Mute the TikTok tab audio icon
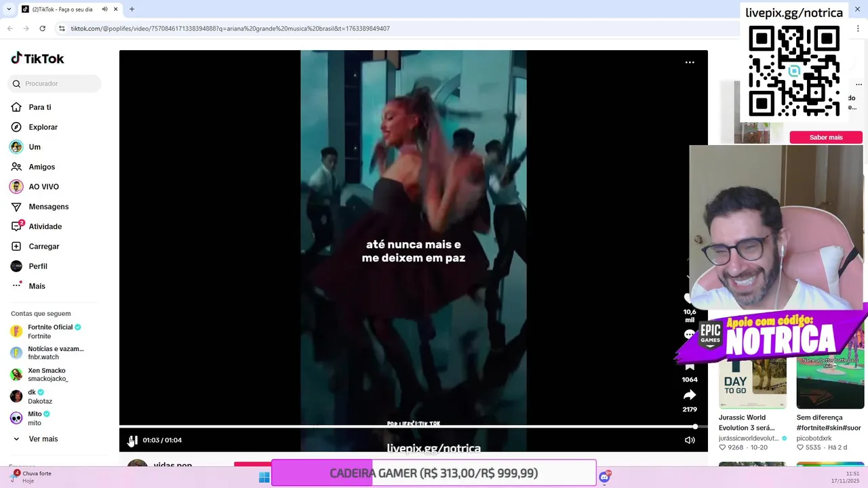 104,9
